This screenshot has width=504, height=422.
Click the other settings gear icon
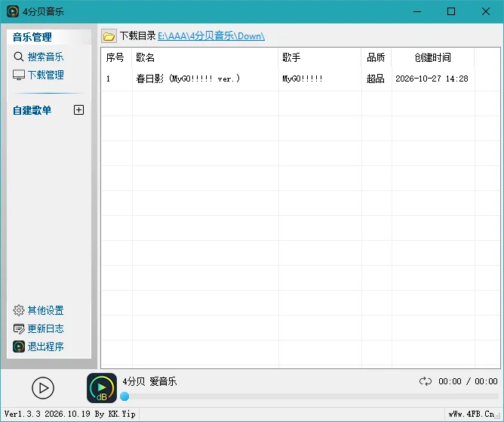click(19, 310)
